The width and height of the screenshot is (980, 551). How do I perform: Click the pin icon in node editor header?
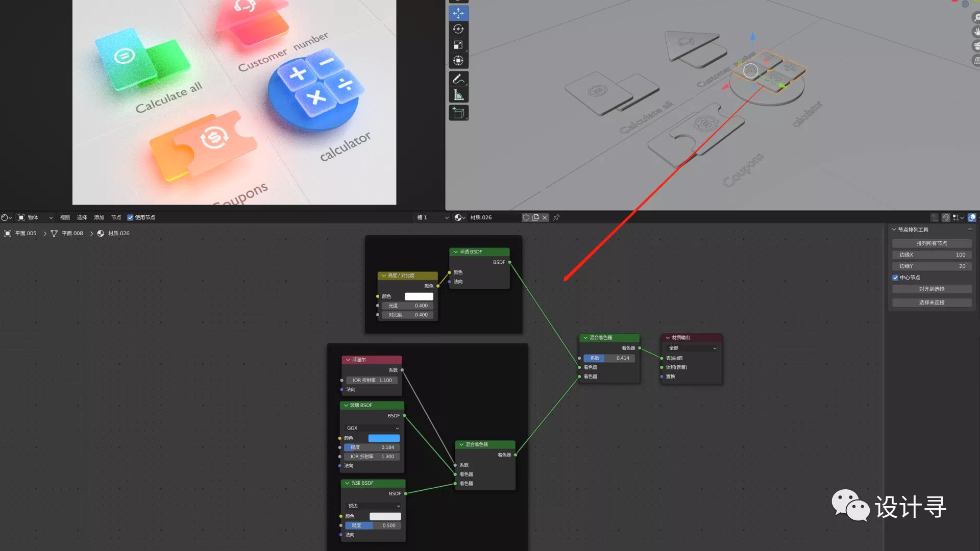click(556, 217)
